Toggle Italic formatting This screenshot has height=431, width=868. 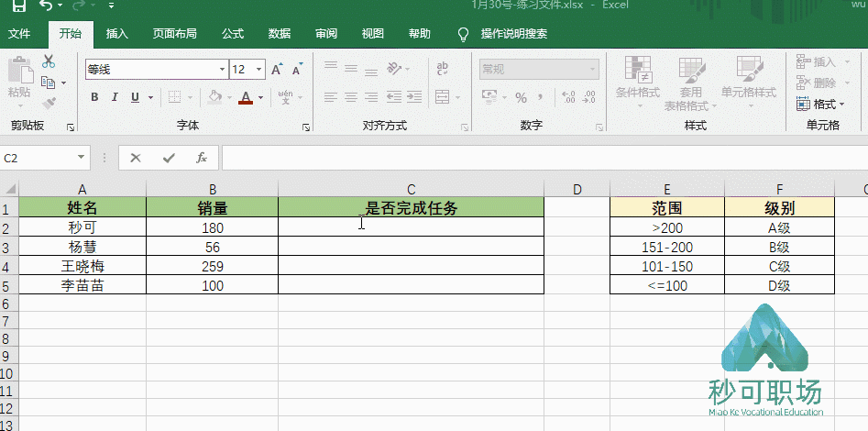115,97
